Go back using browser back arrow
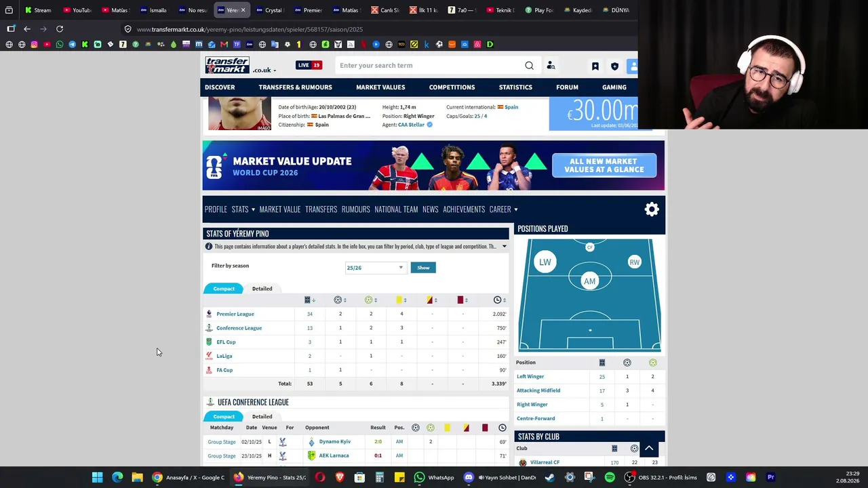 point(27,29)
